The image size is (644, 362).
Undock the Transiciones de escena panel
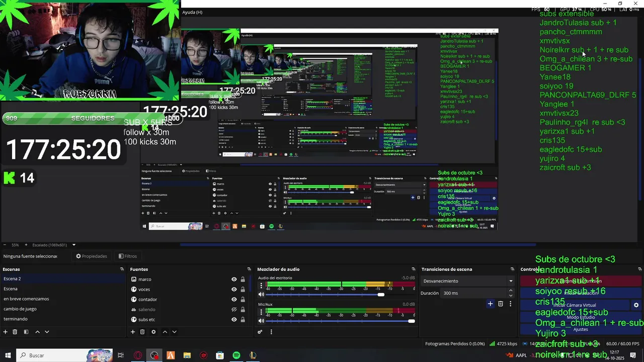pyautogui.click(x=513, y=269)
